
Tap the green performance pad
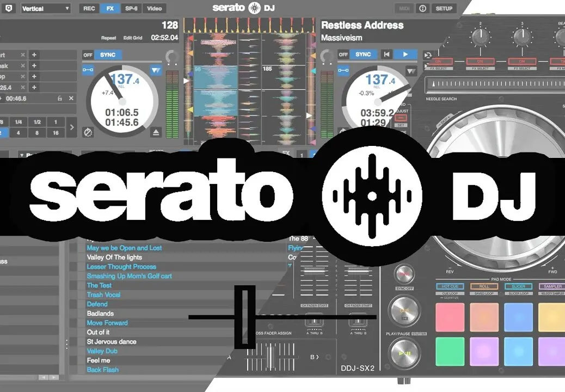pyautogui.click(x=450, y=351)
